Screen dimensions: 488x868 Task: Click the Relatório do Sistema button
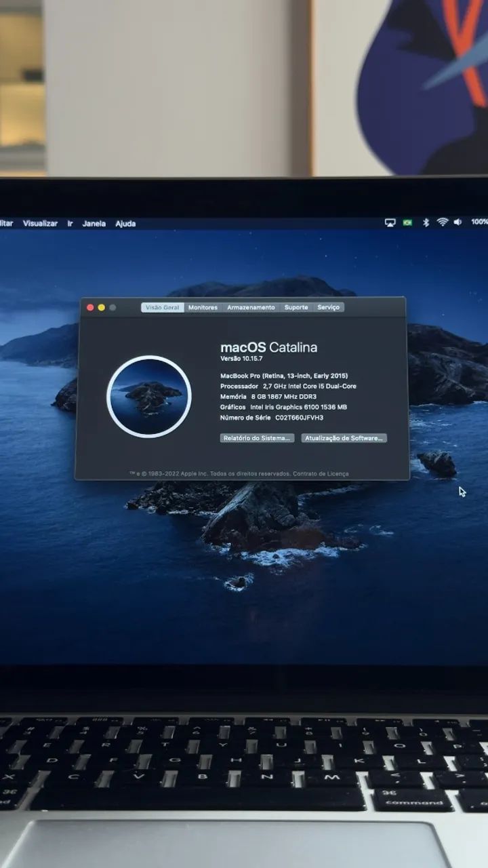click(258, 438)
